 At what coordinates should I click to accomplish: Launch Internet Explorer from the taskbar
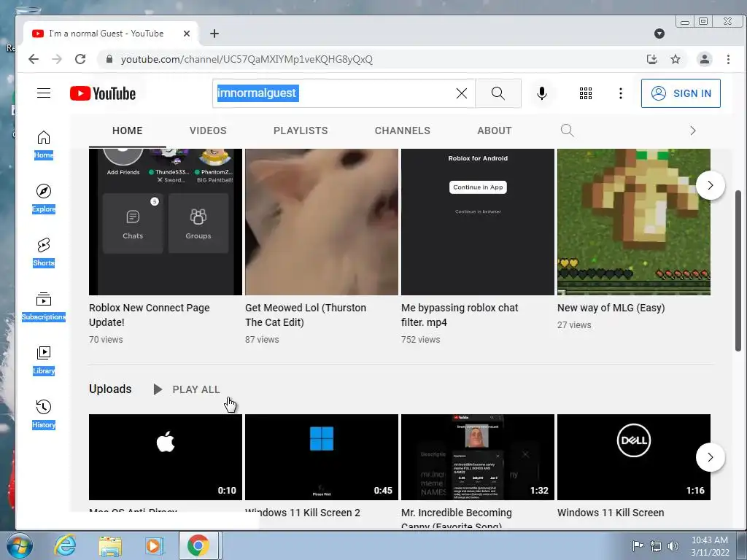65,545
